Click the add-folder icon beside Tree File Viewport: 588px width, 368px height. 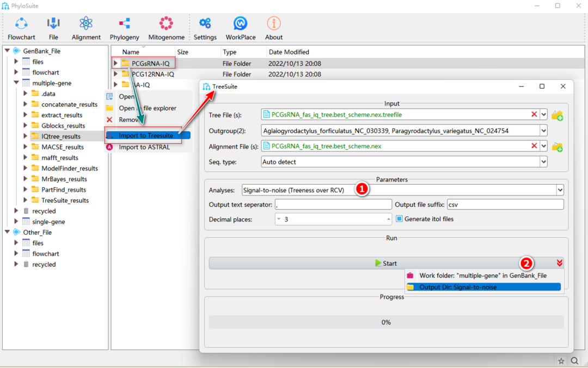[558, 115]
